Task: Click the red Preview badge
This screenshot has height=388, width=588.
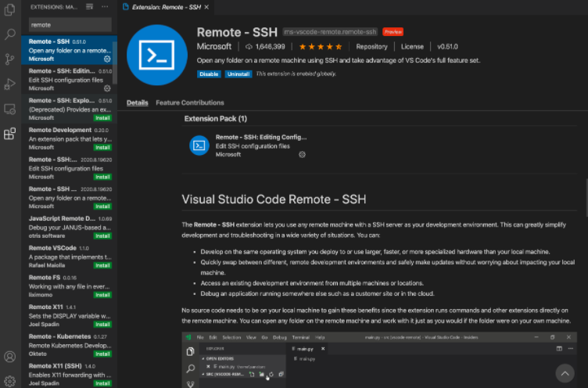Action: [393, 32]
